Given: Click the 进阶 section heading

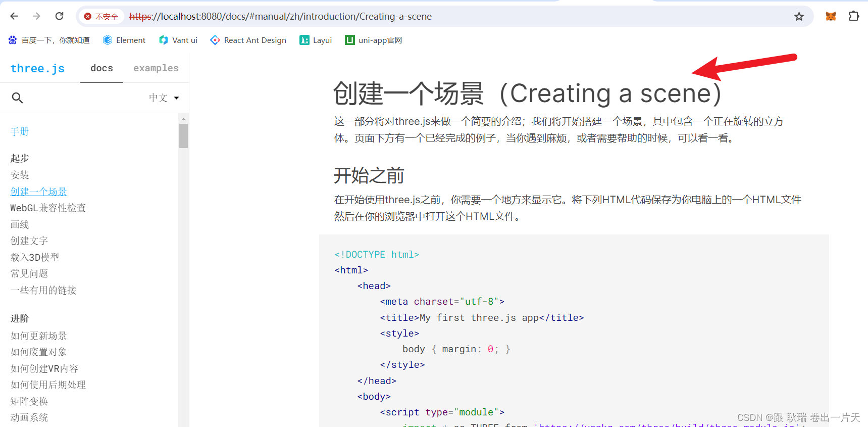Looking at the screenshot, I should pos(20,318).
